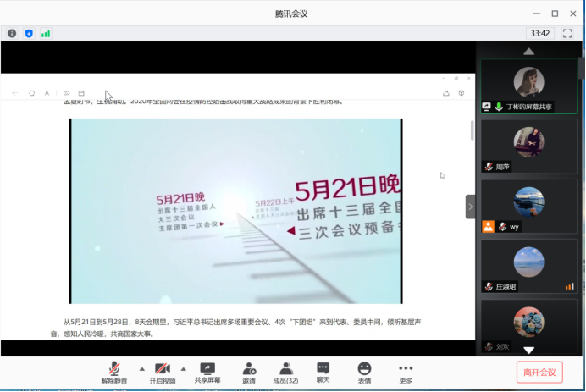Image resolution: width=586 pixels, height=392 pixels.
Task: Open the 更多 more options menu
Action: 406,373
